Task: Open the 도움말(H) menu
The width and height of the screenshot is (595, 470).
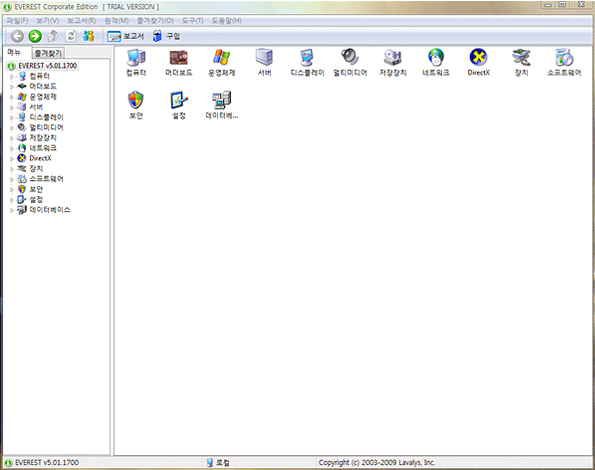Action: (x=227, y=20)
